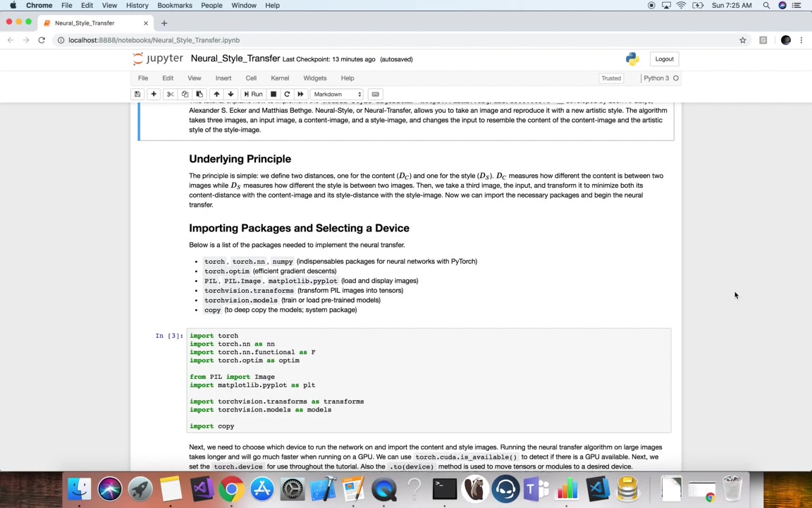Click Last Checkpoint status text
The height and width of the screenshot is (508, 812).
tap(329, 59)
